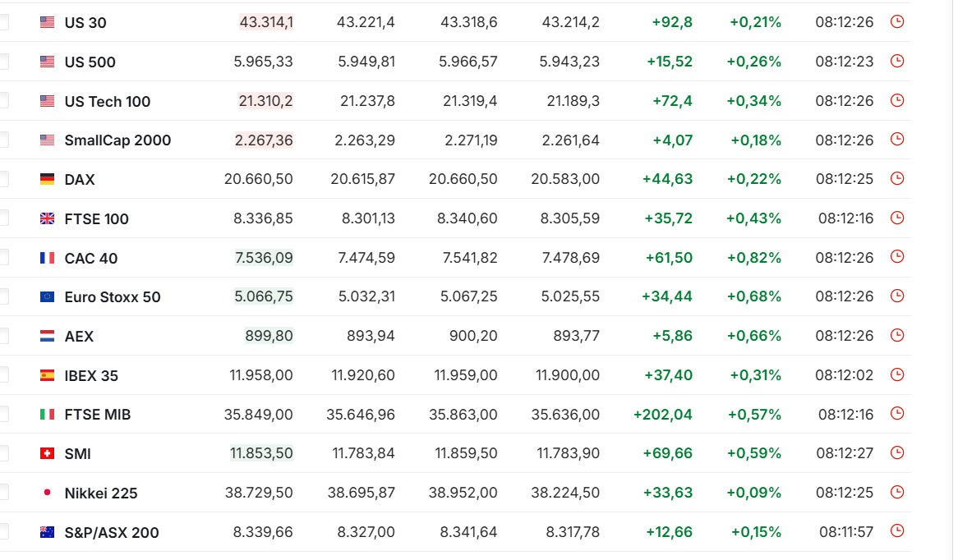Viewport: 958px width, 560px height.
Task: Click the clock icon in FTSE MIB row
Action: pos(897,414)
